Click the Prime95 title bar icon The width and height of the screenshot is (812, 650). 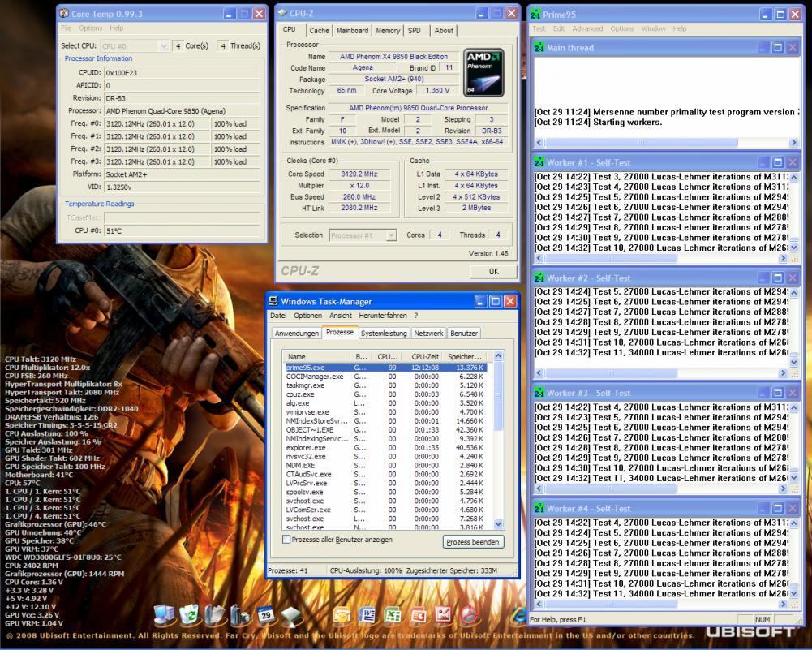535,15
